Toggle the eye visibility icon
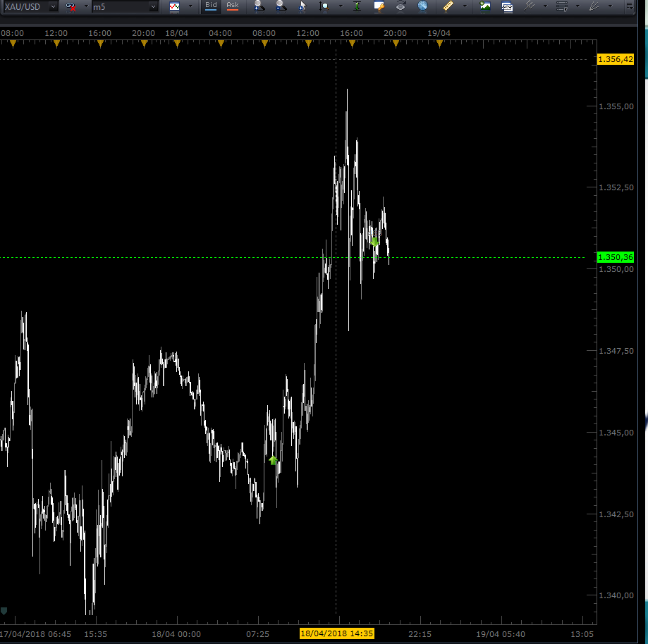This screenshot has height=644, width=648. click(x=401, y=6)
